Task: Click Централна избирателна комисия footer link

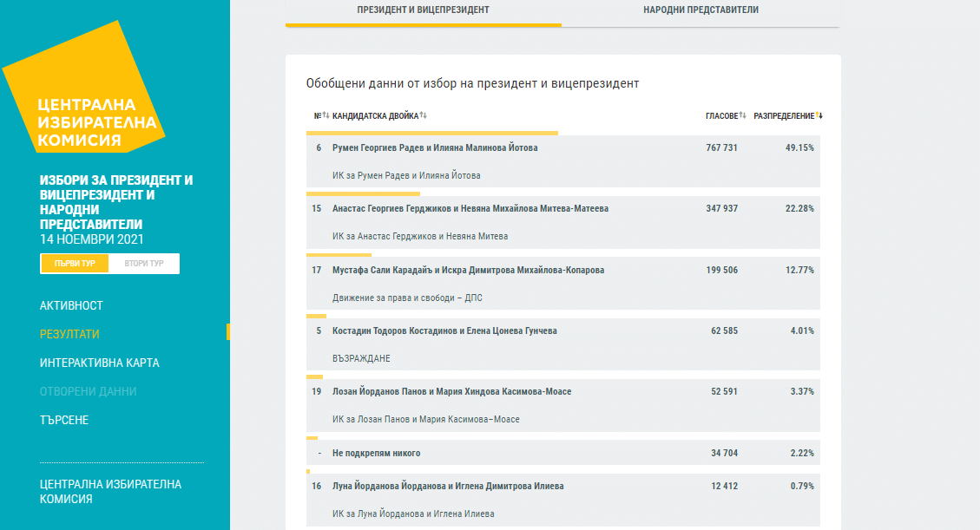Action: [x=110, y=491]
